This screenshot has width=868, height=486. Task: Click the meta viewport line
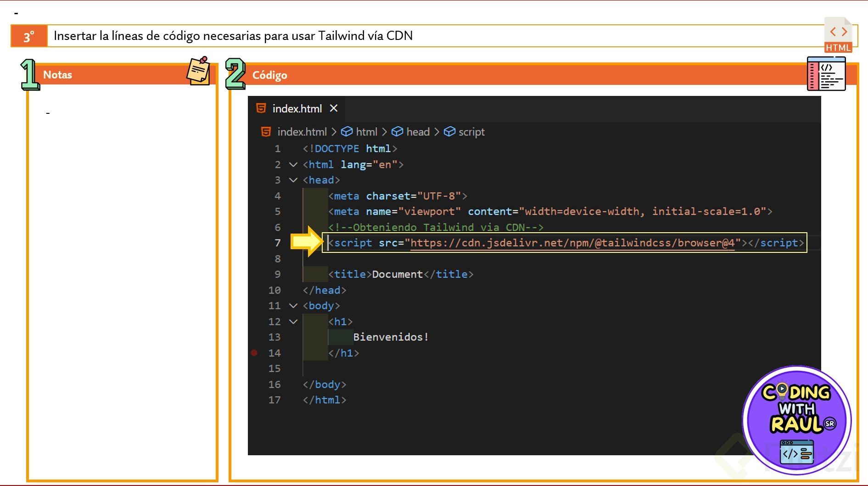pyautogui.click(x=550, y=212)
